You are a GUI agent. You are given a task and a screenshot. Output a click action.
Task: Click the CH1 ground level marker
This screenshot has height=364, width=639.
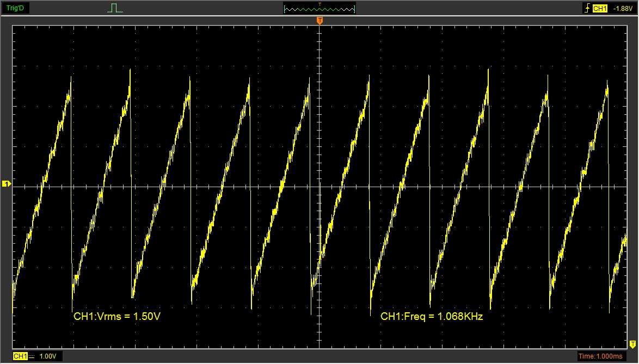pos(6,184)
